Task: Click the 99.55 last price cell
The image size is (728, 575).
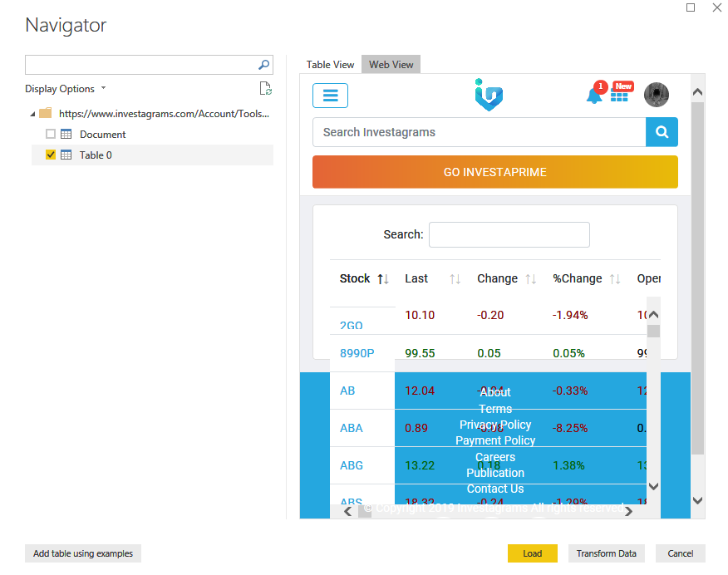Action: [420, 353]
